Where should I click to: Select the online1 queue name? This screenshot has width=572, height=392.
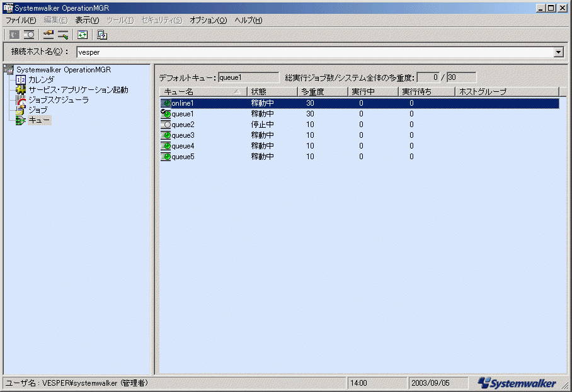click(x=183, y=103)
